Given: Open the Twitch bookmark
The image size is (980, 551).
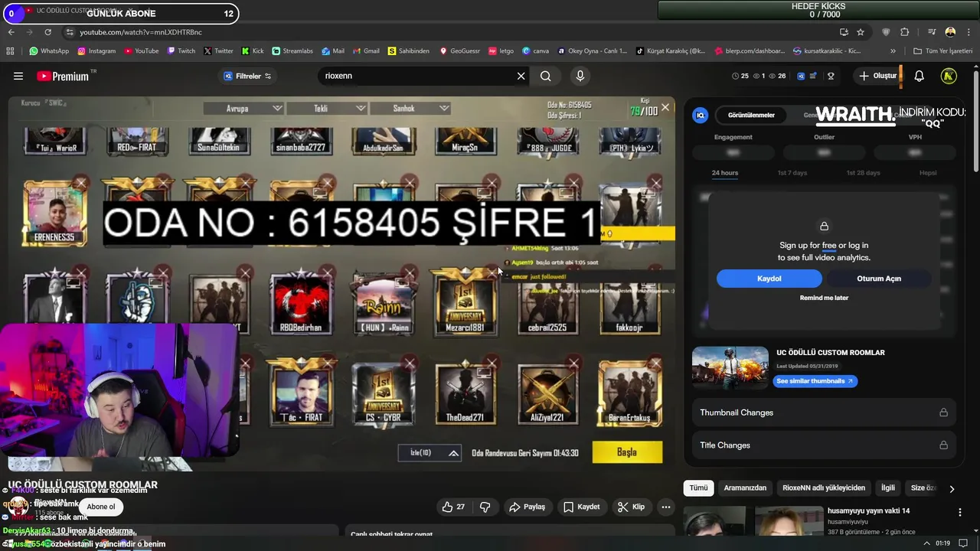Looking at the screenshot, I should 181,51.
